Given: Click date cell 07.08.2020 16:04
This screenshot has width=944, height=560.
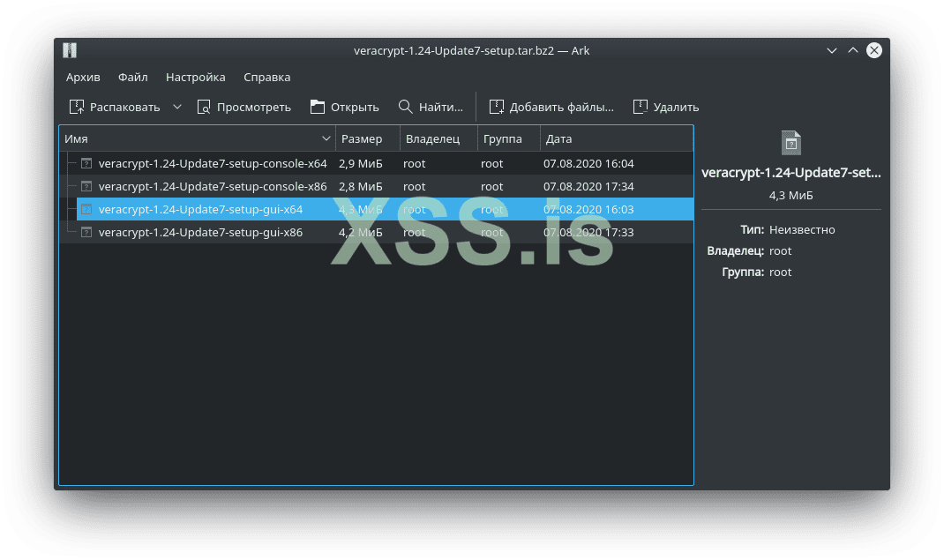Looking at the screenshot, I should pos(588,164).
